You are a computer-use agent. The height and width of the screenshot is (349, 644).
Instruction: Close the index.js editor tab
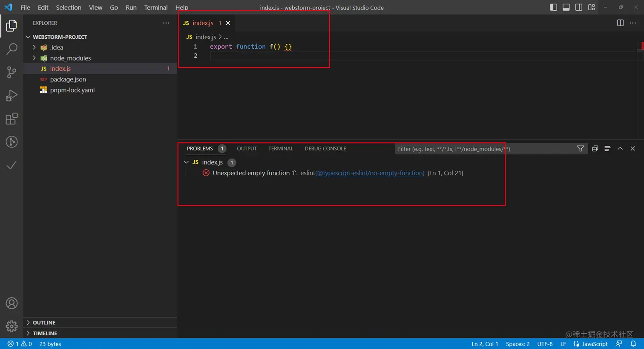click(228, 23)
